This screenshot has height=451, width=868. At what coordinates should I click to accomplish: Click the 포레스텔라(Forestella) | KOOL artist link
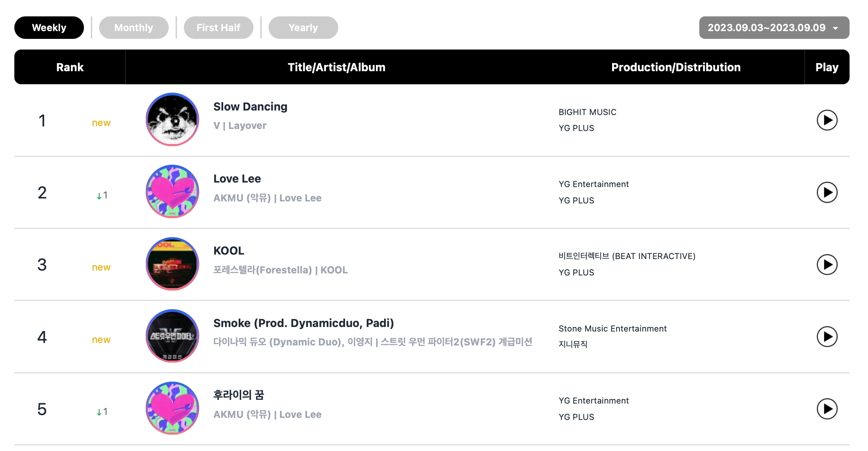(280, 270)
